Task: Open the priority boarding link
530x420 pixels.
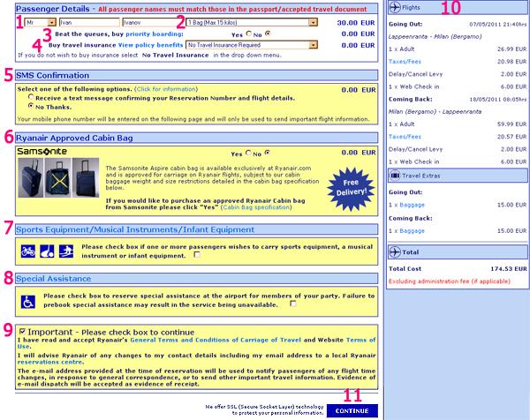Action: pyautogui.click(x=154, y=34)
